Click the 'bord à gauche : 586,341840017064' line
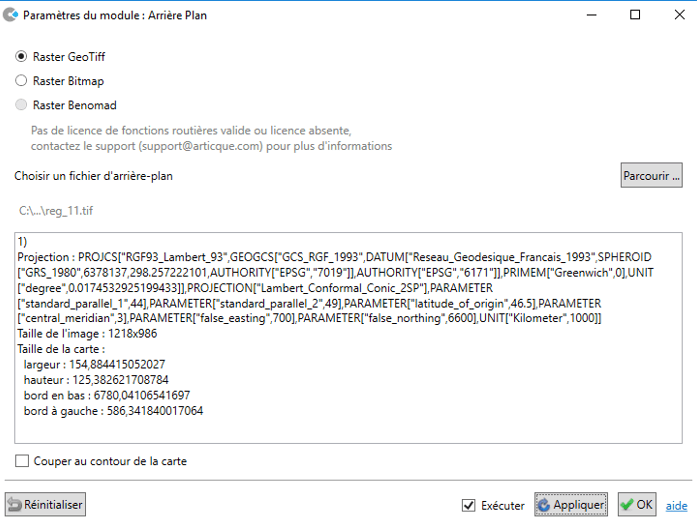Viewport: 697px width, 522px height. click(113, 410)
